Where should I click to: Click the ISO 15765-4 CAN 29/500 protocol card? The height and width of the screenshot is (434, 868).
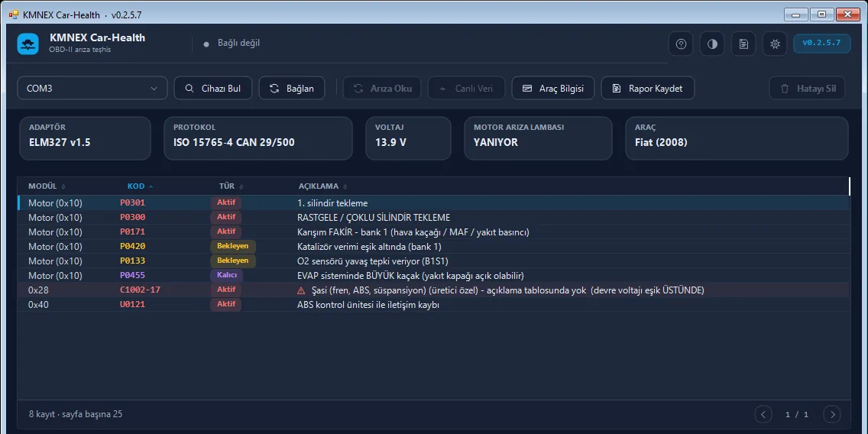click(258, 138)
